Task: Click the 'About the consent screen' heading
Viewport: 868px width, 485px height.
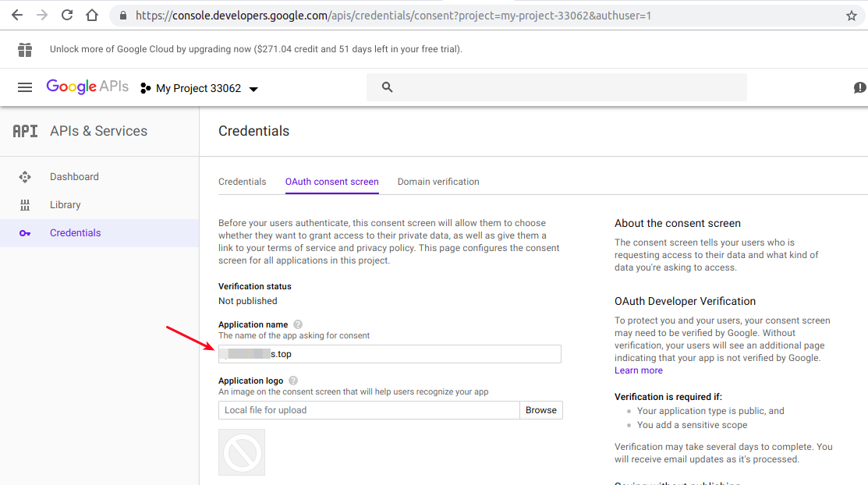Action: [678, 223]
